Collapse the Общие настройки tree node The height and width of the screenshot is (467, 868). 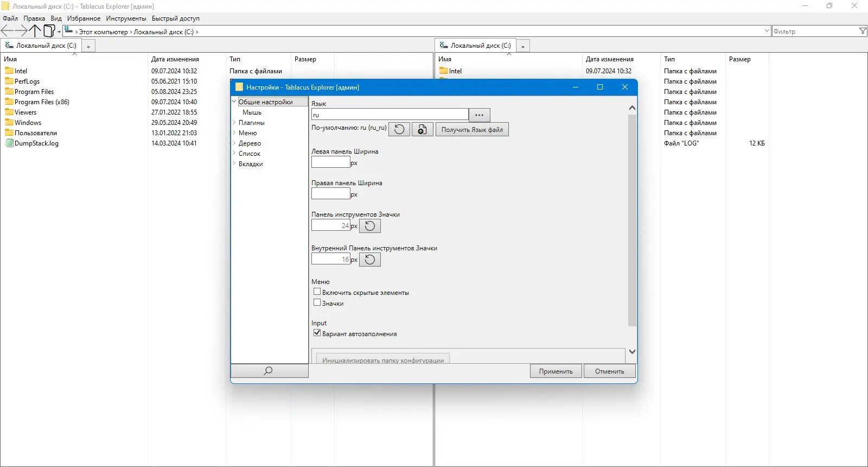(x=234, y=101)
